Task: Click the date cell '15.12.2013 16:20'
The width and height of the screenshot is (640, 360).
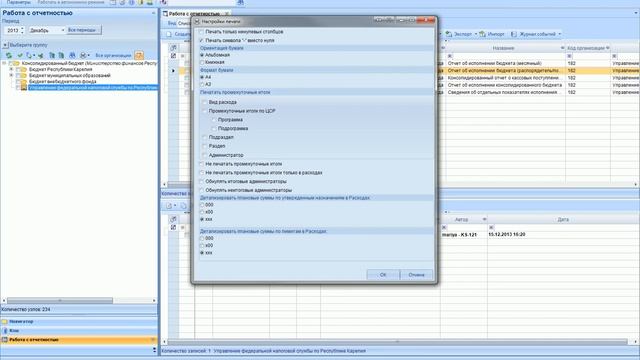Action: [507, 235]
